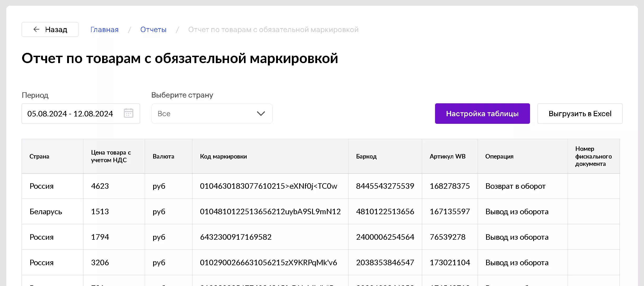
Task: Open the 'Все' country selector
Action: [x=205, y=114]
